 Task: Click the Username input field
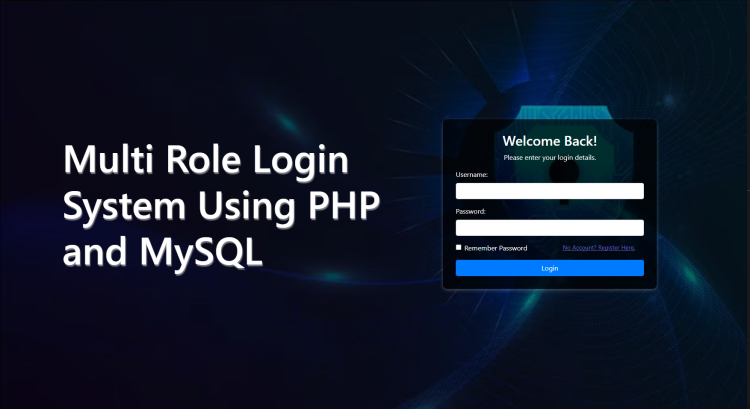pos(549,191)
